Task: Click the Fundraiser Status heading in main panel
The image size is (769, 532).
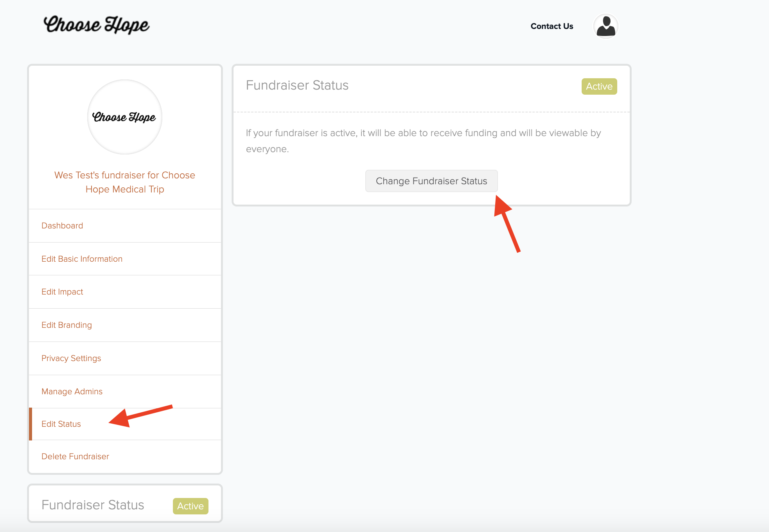Action: tap(297, 85)
